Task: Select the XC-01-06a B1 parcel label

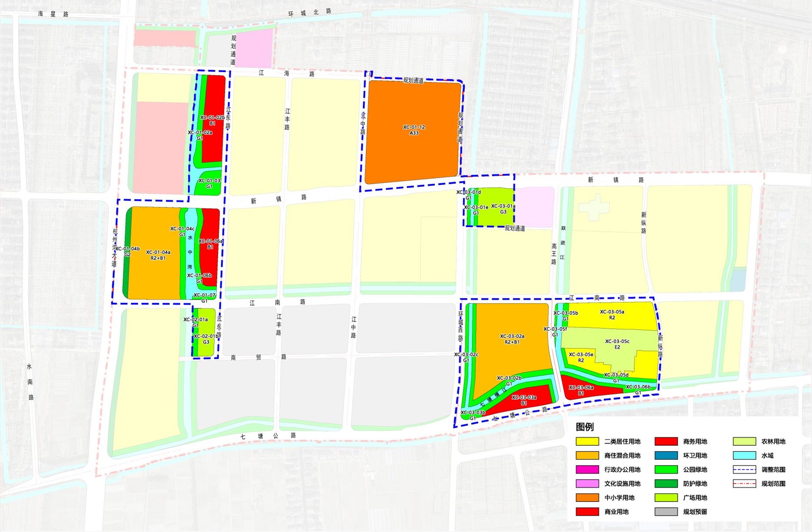Action: pyautogui.click(x=210, y=244)
